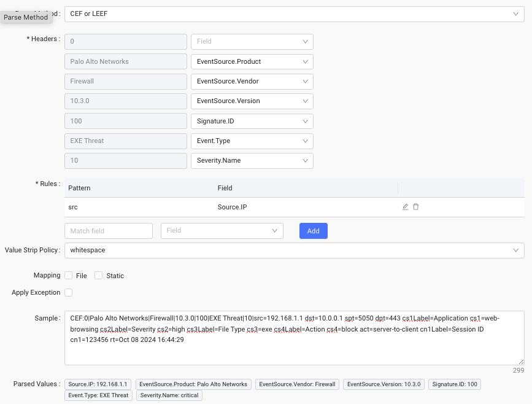Open the EventSource.Product field dropdown
The width and height of the screenshot is (532, 404).
252,61
